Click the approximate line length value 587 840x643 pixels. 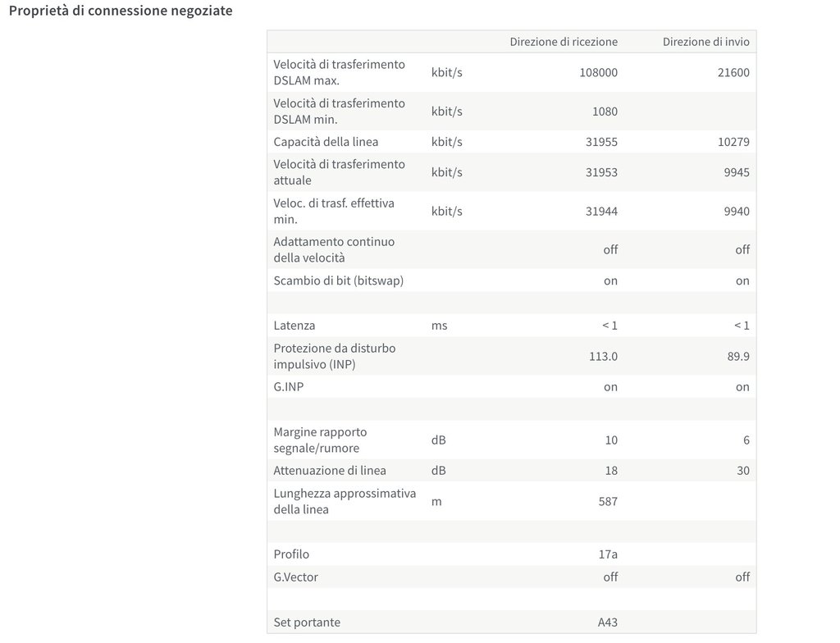[608, 502]
